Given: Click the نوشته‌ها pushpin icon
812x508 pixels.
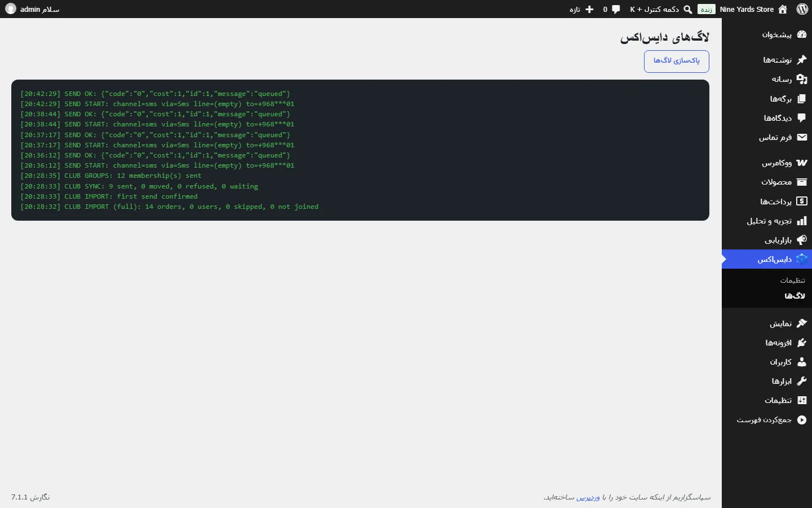Looking at the screenshot, I should tap(802, 60).
